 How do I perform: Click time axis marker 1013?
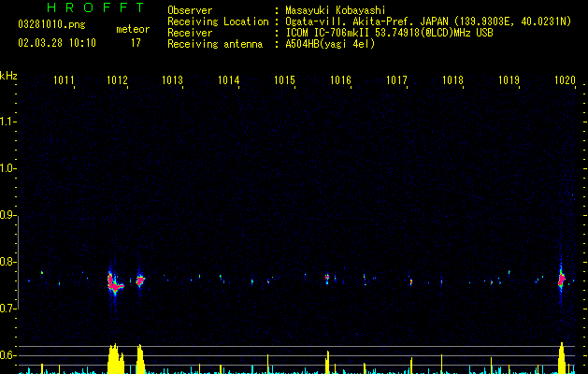point(173,80)
